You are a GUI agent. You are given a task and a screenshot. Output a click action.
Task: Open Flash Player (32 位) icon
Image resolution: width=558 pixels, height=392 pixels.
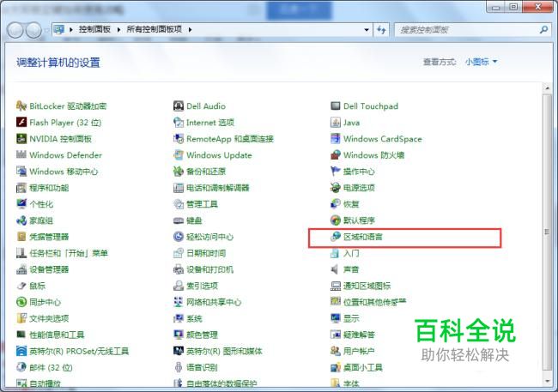(21, 123)
